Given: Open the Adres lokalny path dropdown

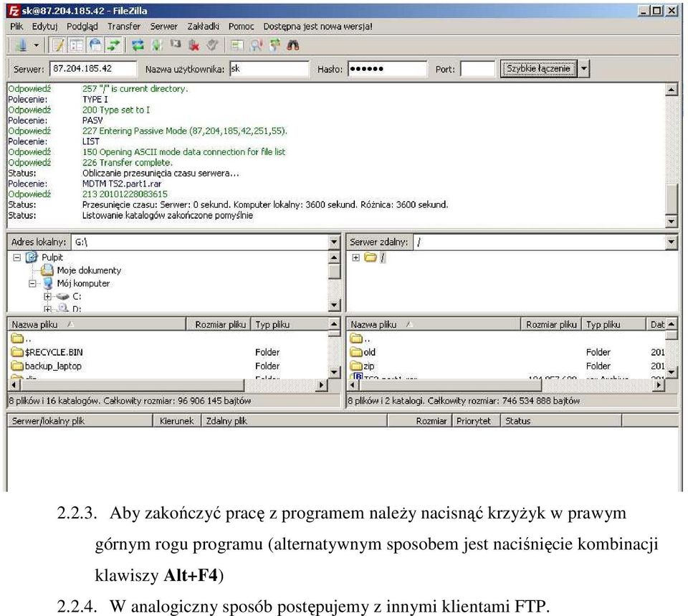Looking at the screenshot, I should (x=334, y=242).
